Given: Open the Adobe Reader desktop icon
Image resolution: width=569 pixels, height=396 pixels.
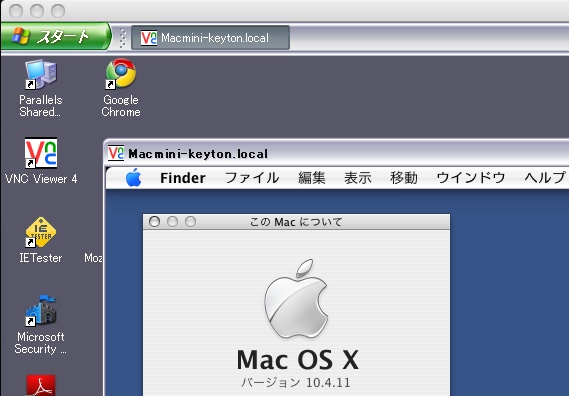Looking at the screenshot, I should [x=41, y=385].
